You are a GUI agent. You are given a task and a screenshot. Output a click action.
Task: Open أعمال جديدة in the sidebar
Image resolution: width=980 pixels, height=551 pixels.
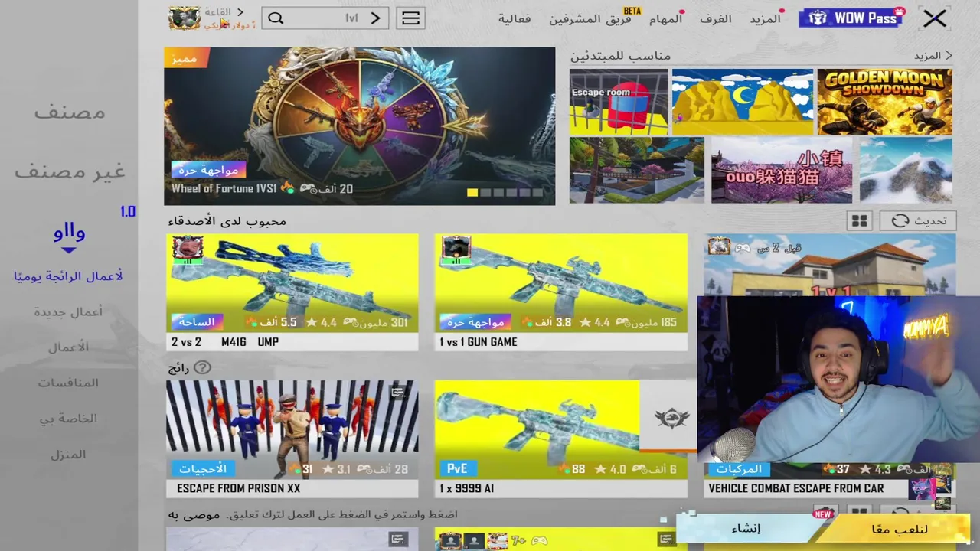(68, 311)
